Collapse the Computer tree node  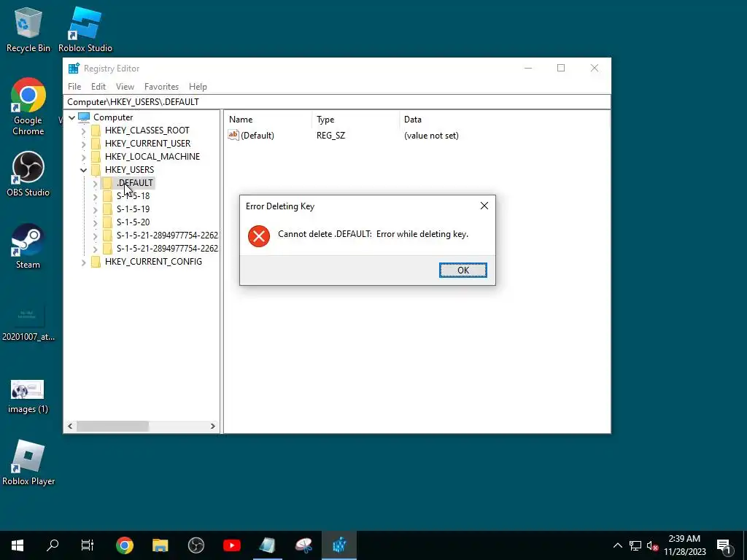[72, 117]
